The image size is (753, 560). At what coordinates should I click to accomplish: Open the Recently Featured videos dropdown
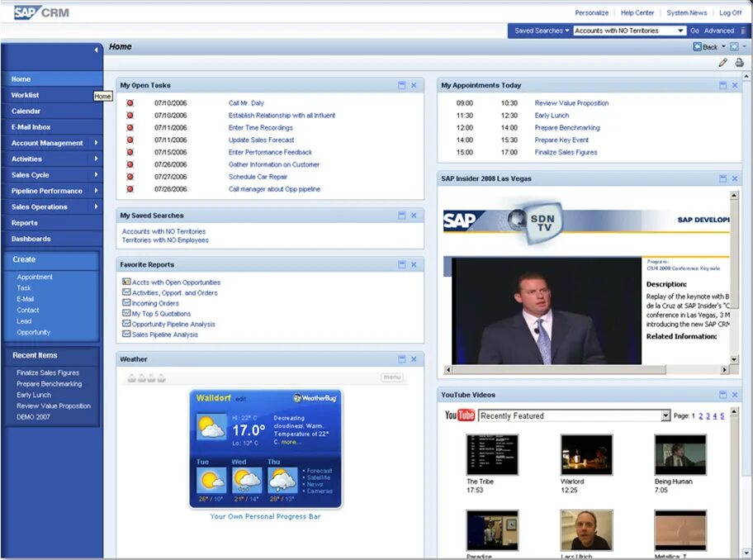[x=665, y=415]
